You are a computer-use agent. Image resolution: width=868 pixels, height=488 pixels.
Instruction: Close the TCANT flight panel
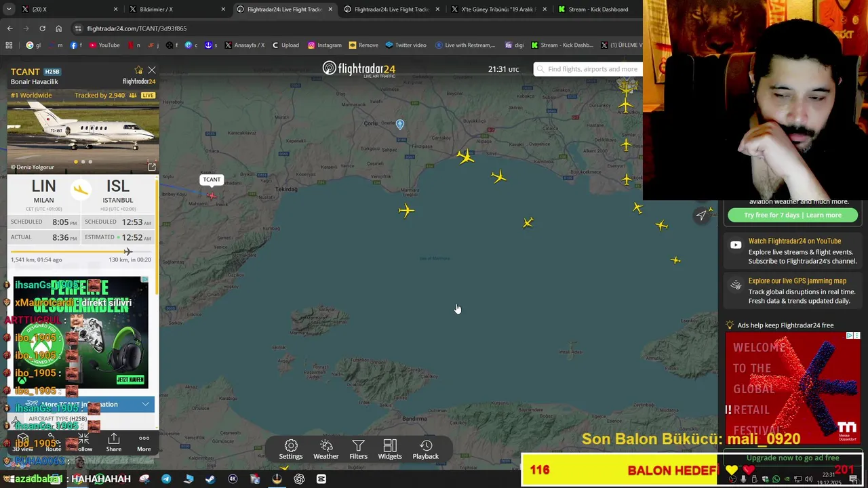152,70
